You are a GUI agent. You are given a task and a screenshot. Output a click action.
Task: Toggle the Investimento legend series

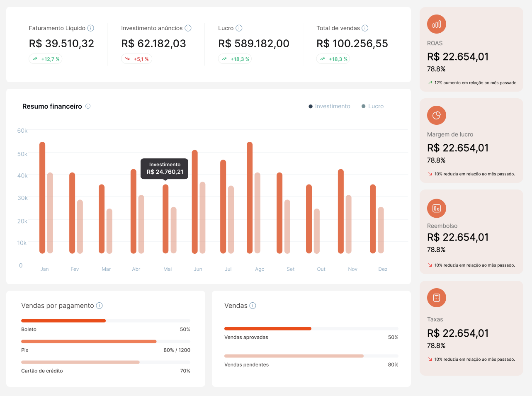[x=330, y=106]
